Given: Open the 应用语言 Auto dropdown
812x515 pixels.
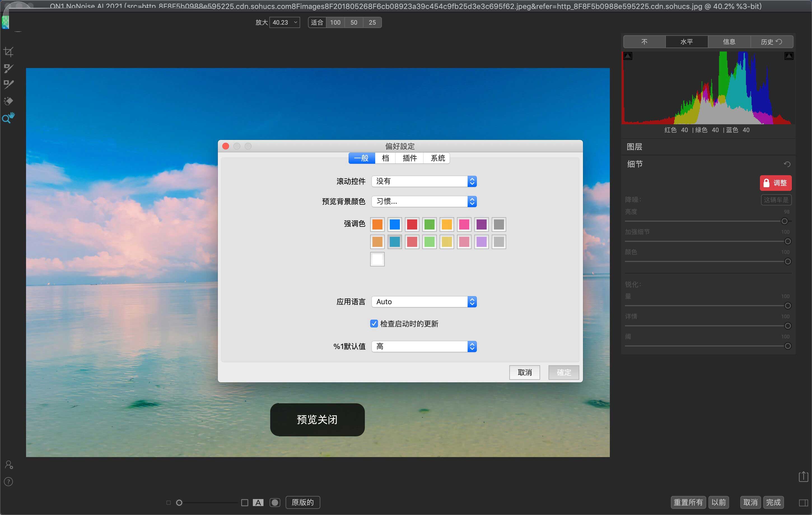Looking at the screenshot, I should click(424, 302).
